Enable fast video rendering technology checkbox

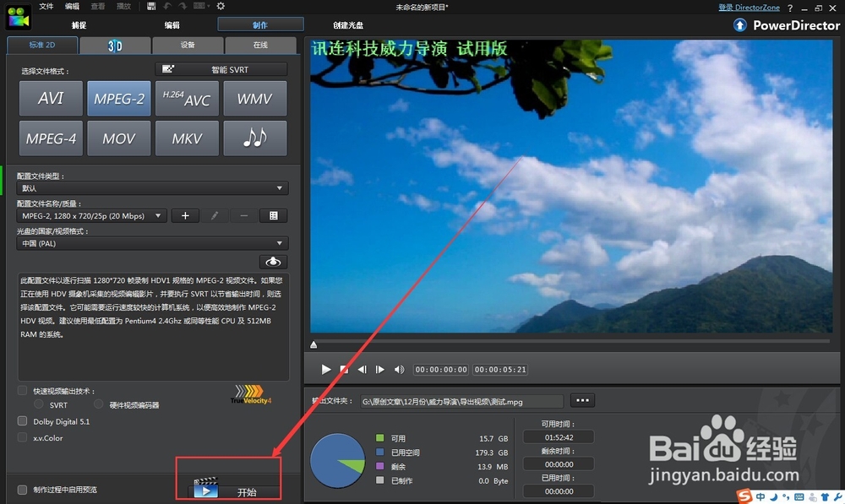(x=22, y=390)
